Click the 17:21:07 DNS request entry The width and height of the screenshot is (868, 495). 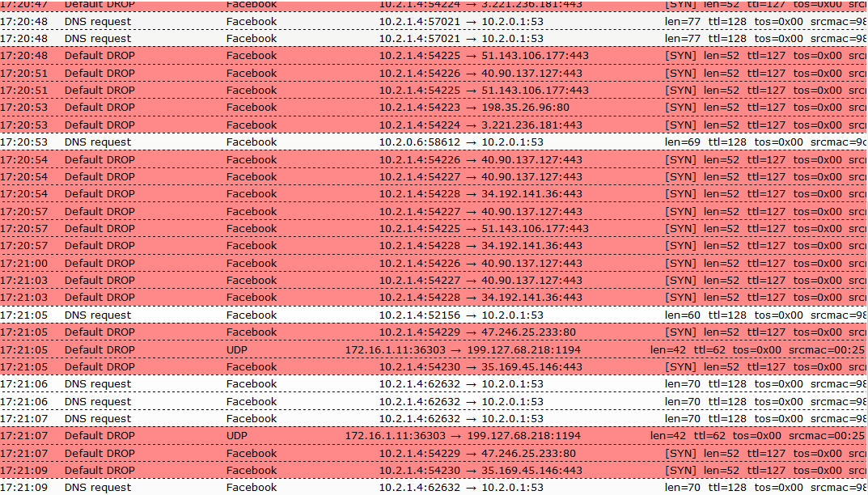(434, 419)
